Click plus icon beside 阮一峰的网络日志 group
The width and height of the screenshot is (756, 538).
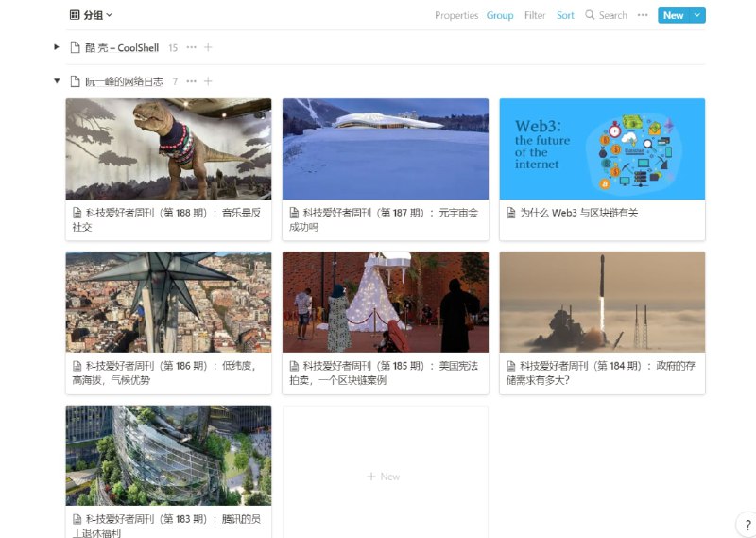pyautogui.click(x=208, y=81)
